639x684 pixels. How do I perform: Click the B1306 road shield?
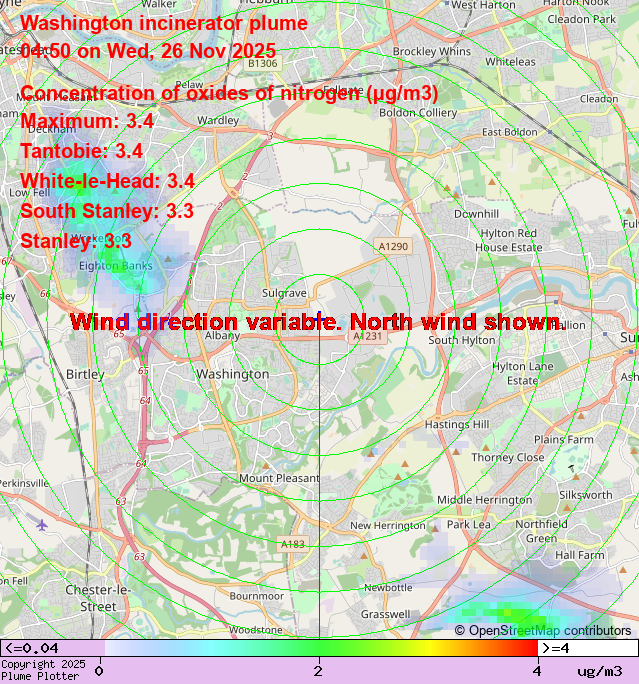click(x=262, y=63)
